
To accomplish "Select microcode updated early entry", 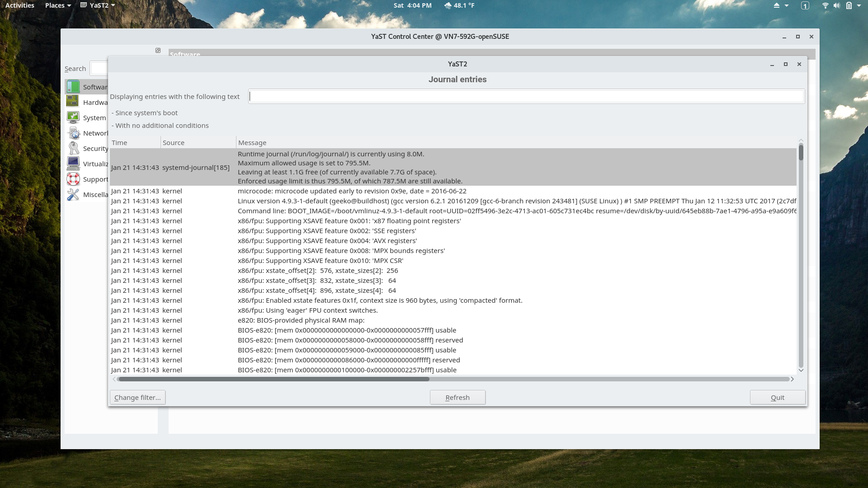I will pos(453,191).
